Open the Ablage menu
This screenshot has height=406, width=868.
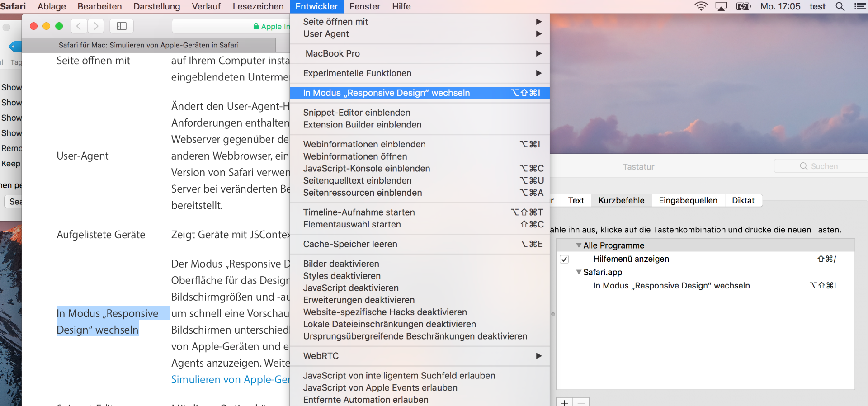(x=52, y=6)
